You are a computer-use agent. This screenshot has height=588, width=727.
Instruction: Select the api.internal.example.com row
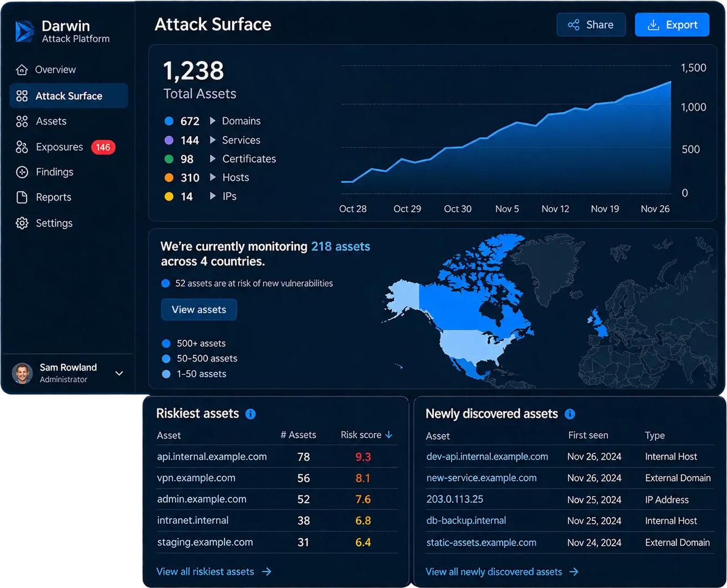coord(277,457)
